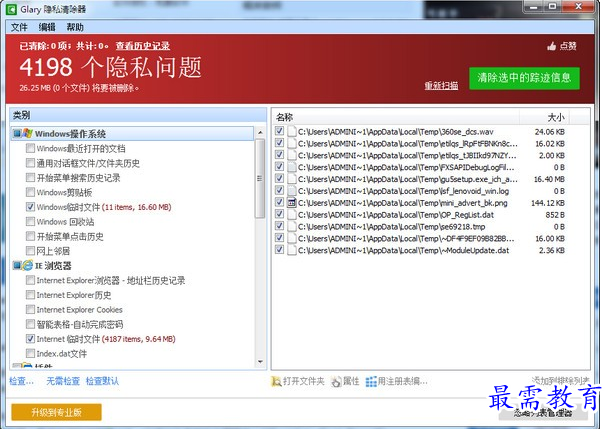The image size is (610, 429).
Task: Click the IE browser icon beside IE 浏览器
Action: (27, 266)
